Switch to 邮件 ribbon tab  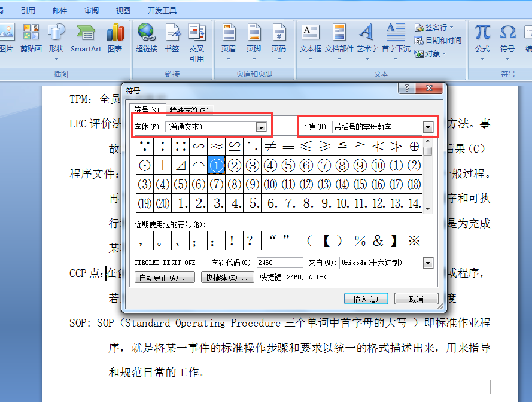click(x=60, y=11)
